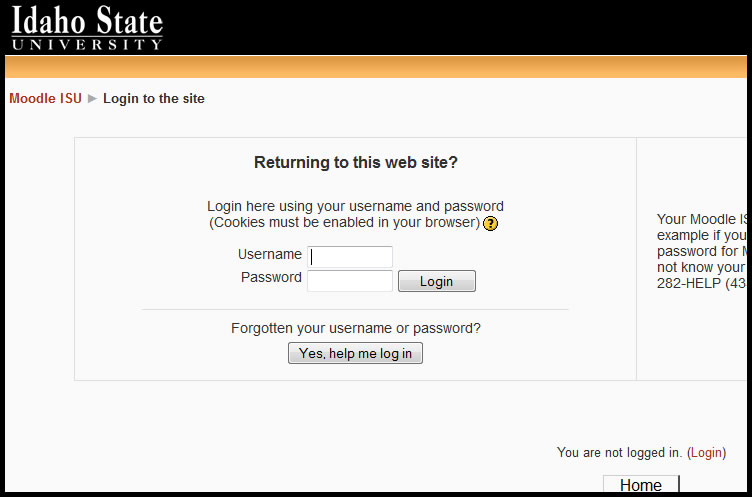
Task: Follow the red Login link in the footer
Action: 706,452
